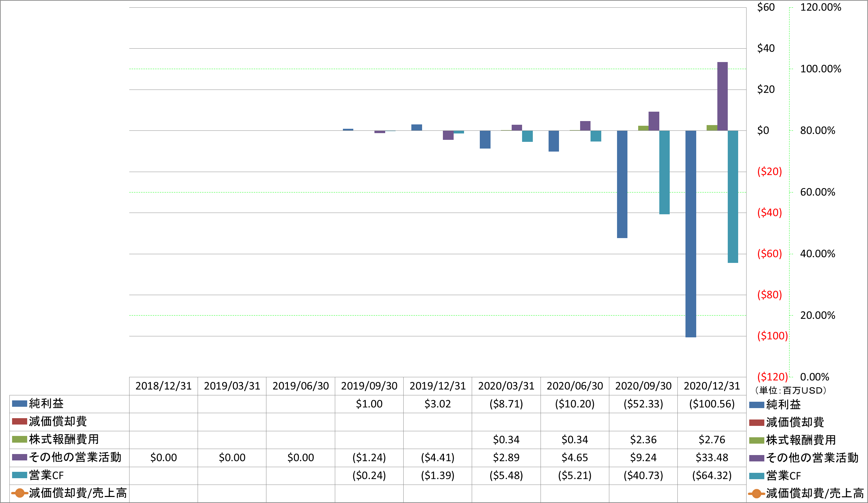Click the teal 営業CF bar for 2020/09/30
The height and width of the screenshot is (503, 868).
point(664,172)
